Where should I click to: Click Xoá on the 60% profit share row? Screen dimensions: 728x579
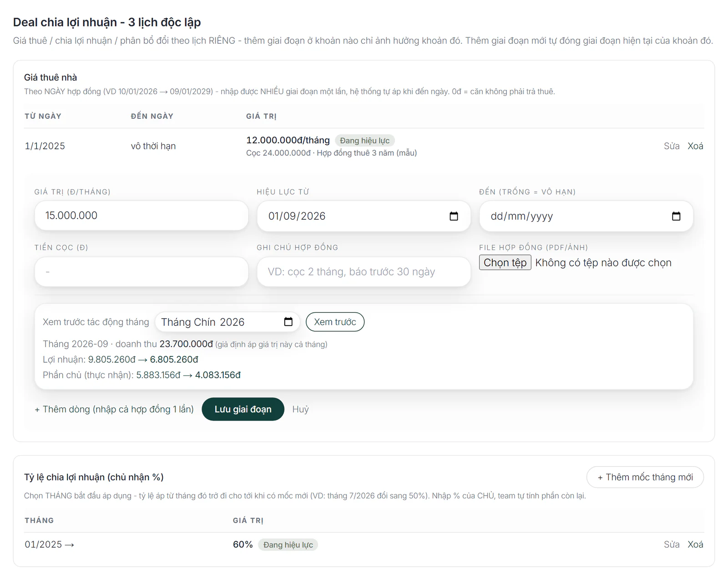point(695,544)
